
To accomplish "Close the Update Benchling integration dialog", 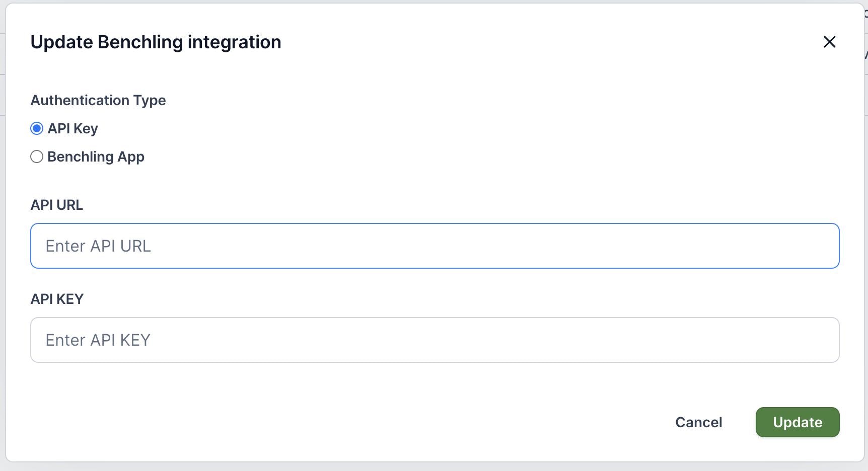I will click(x=829, y=42).
